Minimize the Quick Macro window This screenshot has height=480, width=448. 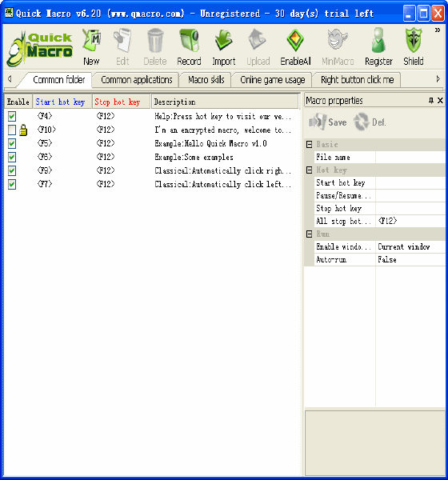[409, 14]
